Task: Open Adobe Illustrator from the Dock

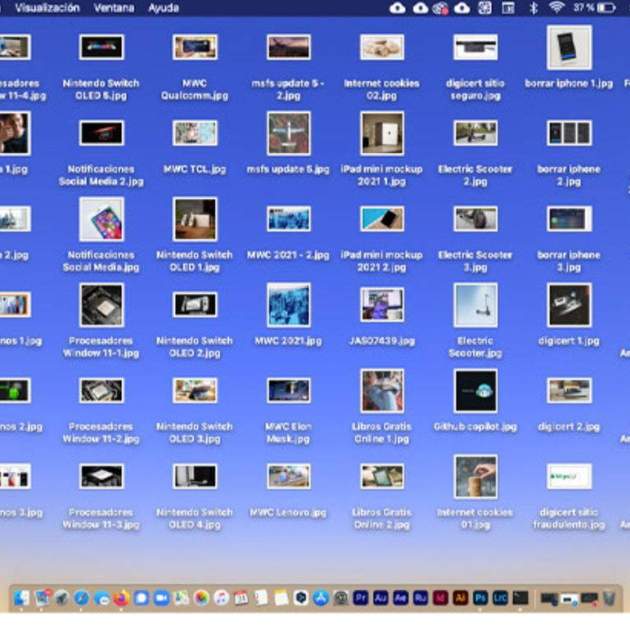Action: point(461,598)
